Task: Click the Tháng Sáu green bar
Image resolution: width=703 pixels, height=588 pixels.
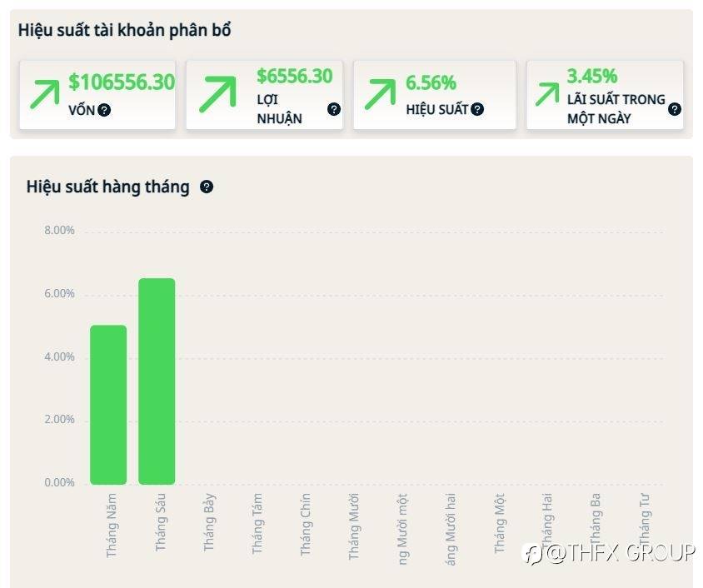Action: pos(157,381)
